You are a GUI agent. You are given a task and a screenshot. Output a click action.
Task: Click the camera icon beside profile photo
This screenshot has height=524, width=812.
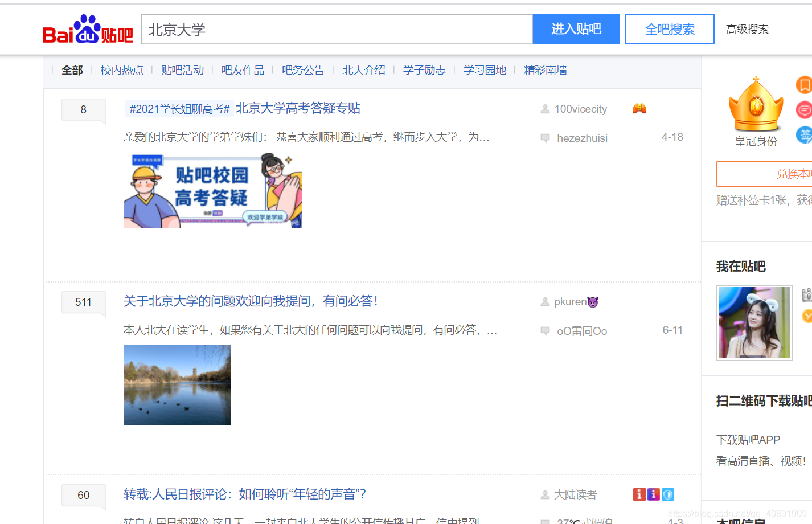(x=807, y=295)
